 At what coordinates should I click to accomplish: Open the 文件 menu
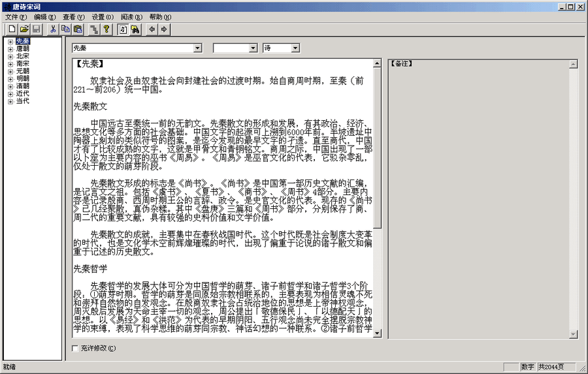pos(16,17)
